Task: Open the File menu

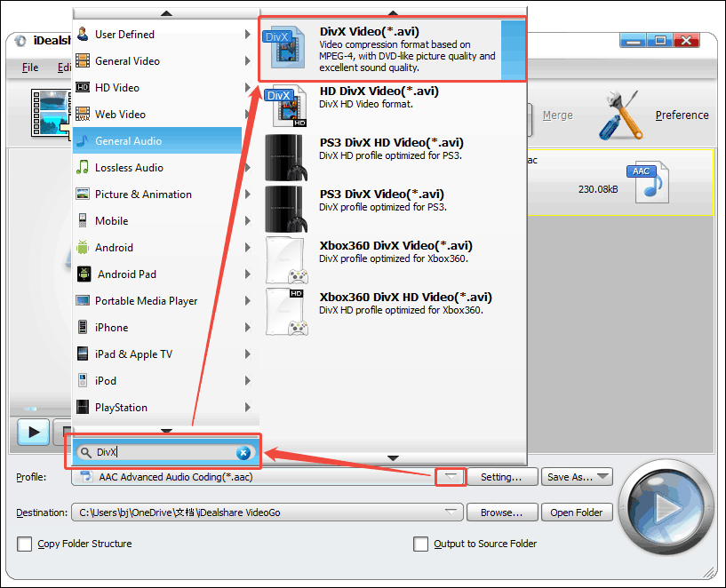Action: (x=29, y=67)
